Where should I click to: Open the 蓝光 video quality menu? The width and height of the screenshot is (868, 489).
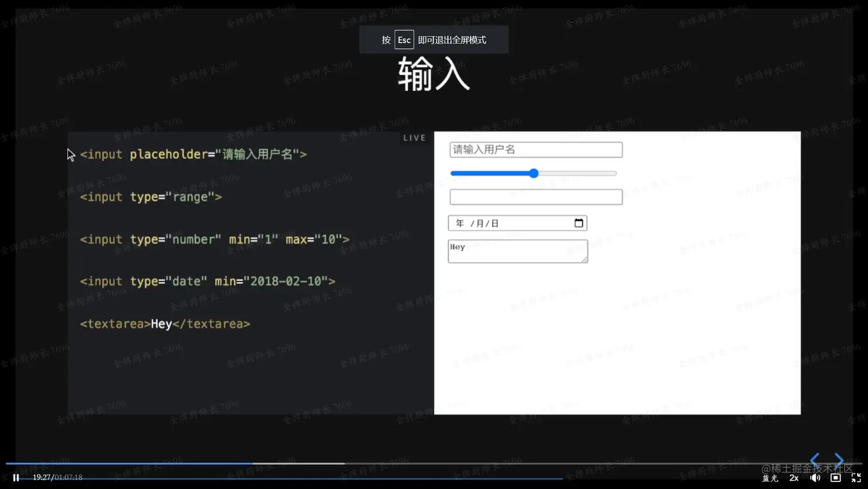(770, 478)
